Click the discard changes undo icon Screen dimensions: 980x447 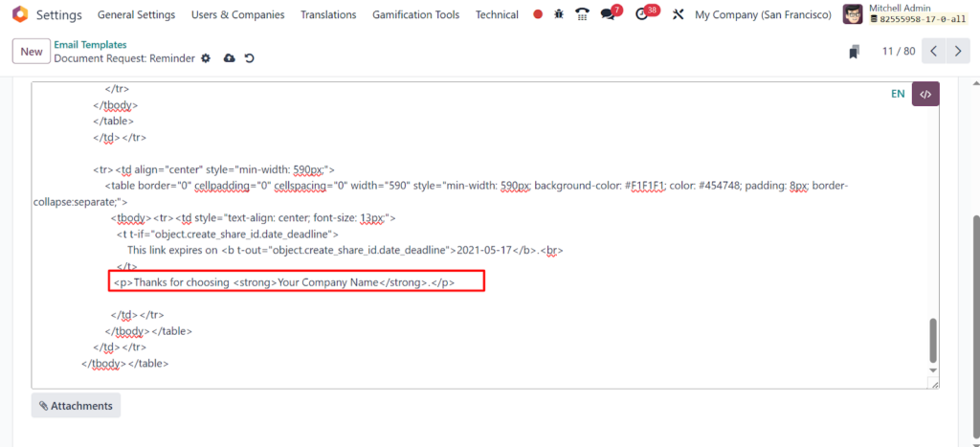click(250, 58)
